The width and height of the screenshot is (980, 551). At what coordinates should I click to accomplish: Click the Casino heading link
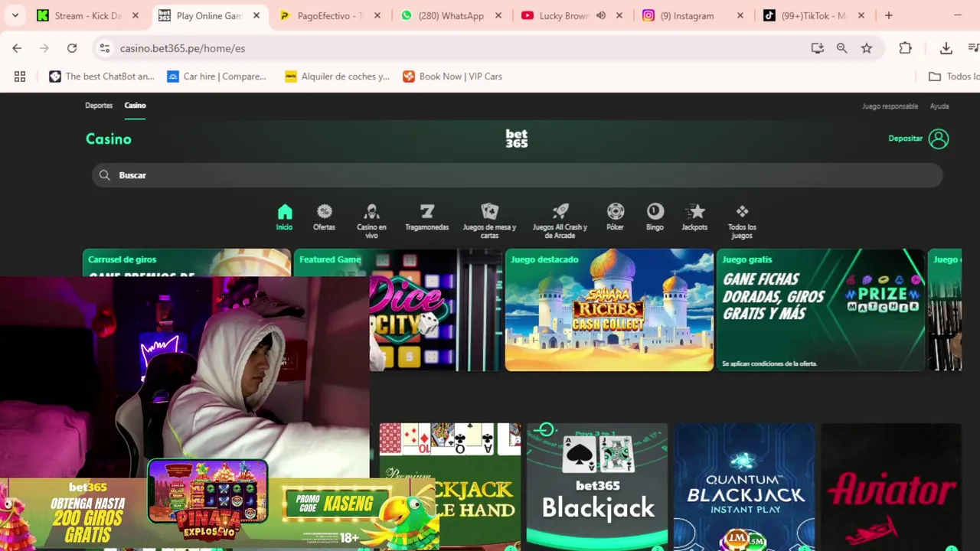pos(109,139)
